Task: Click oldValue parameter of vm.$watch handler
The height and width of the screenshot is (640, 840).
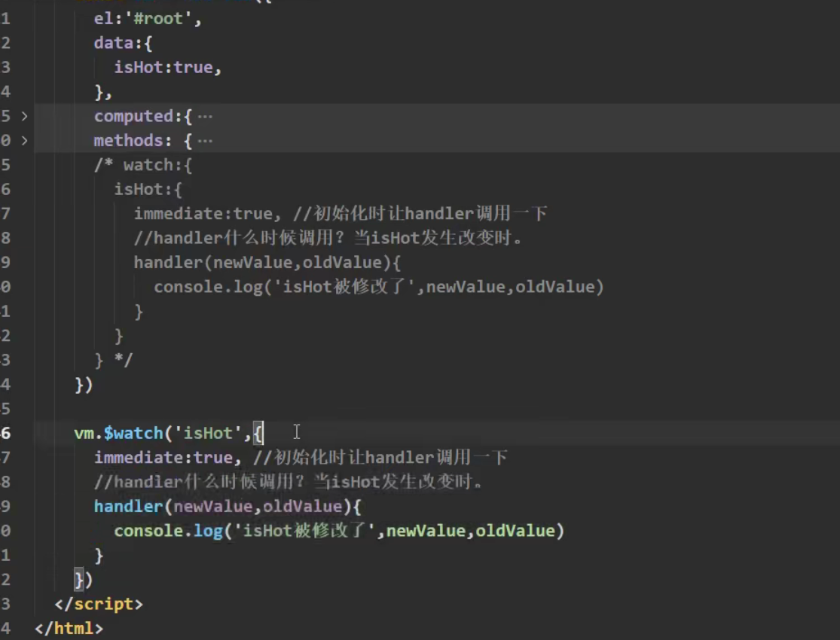Action: [x=302, y=506]
